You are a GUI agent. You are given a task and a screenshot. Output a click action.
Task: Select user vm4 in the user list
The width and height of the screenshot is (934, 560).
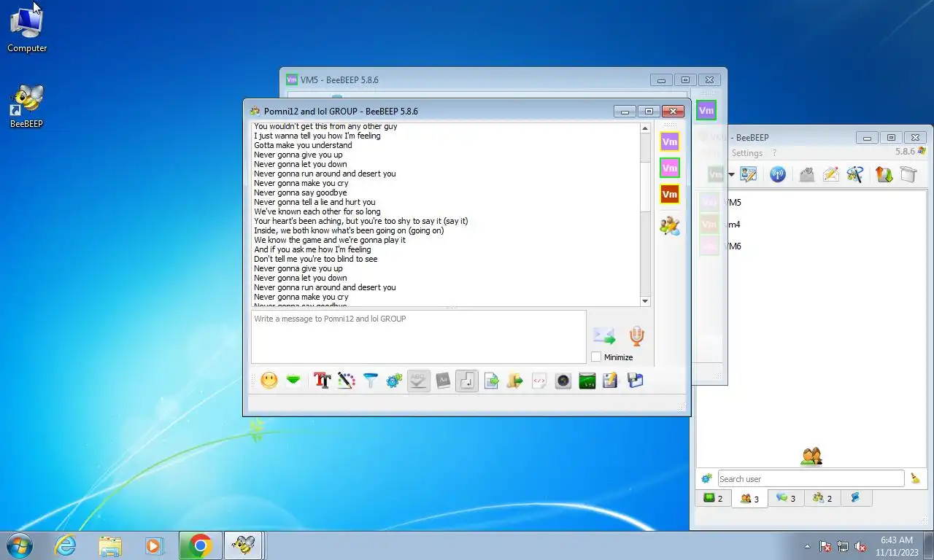pyautogui.click(x=811, y=225)
